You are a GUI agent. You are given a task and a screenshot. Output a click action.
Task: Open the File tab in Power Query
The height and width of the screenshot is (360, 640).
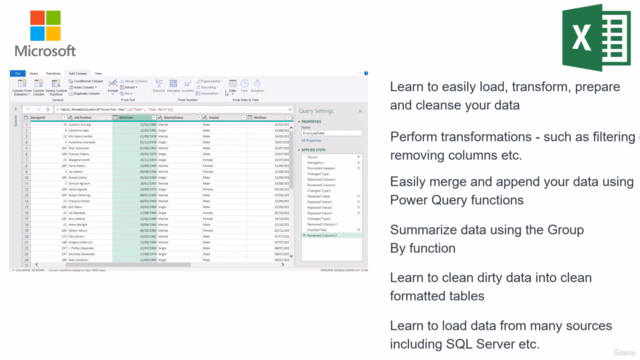(18, 73)
